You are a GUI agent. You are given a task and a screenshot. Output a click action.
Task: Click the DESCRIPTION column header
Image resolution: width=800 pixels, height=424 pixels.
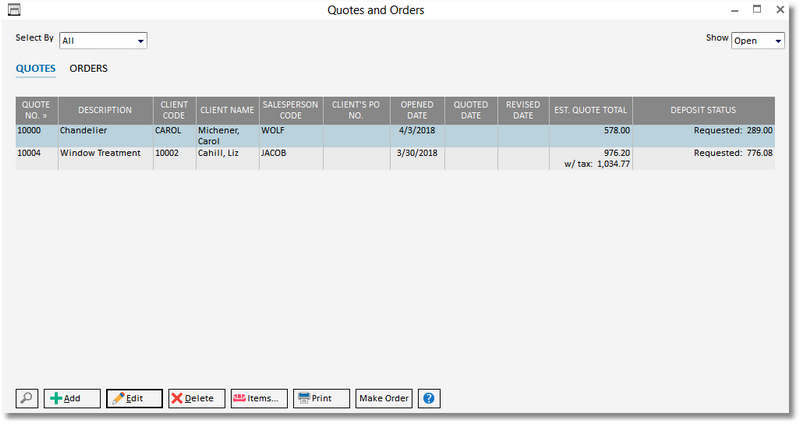tap(105, 110)
